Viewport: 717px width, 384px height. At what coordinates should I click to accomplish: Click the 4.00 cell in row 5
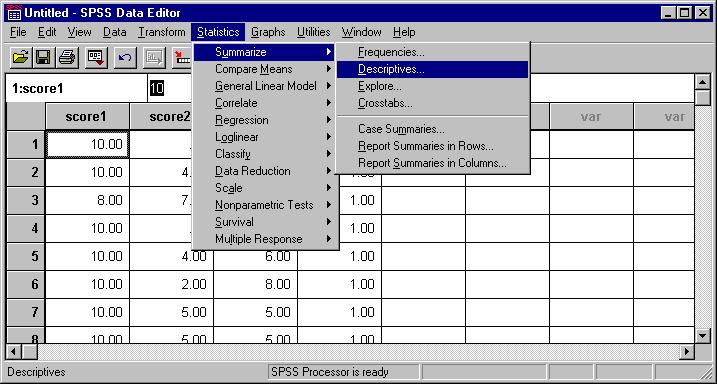(x=171, y=256)
